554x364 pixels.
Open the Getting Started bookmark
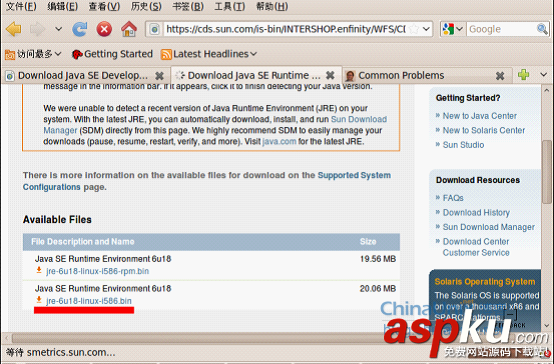point(112,54)
